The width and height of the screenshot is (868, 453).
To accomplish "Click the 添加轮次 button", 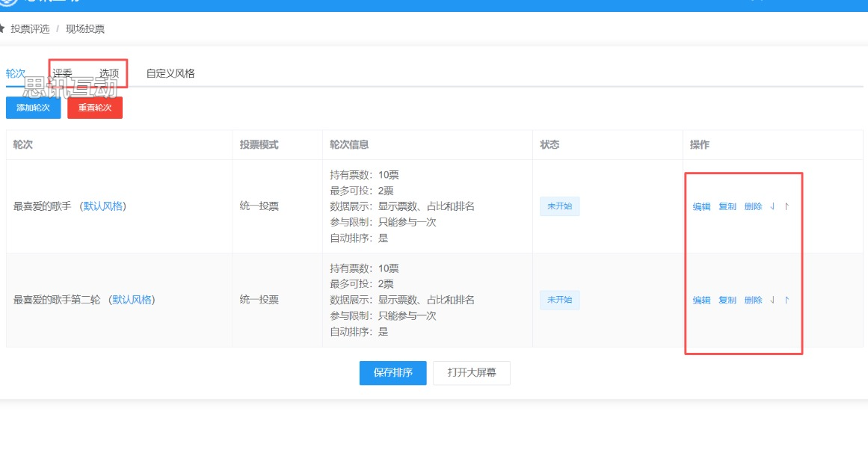I will (33, 108).
